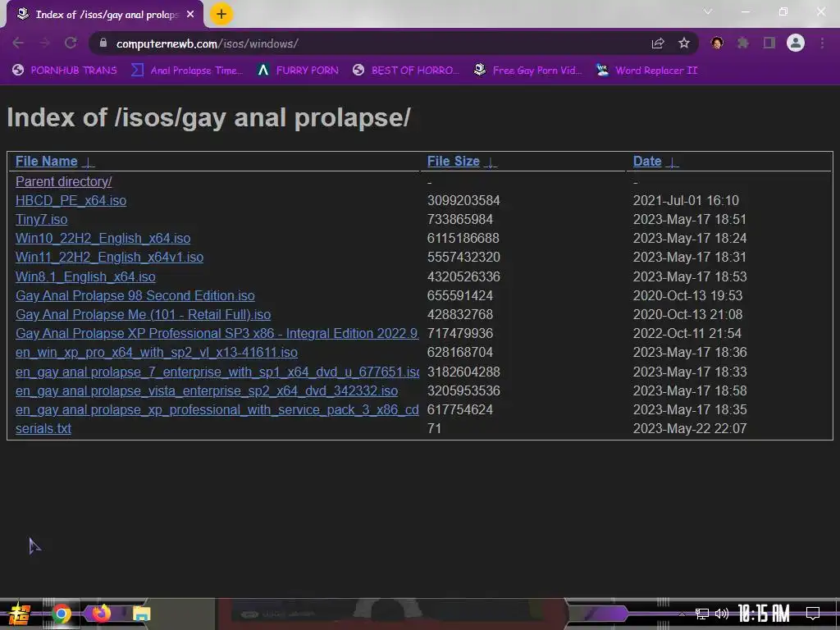Image resolution: width=840 pixels, height=630 pixels.
Task: Download Tiny7.iso
Action: (x=41, y=220)
